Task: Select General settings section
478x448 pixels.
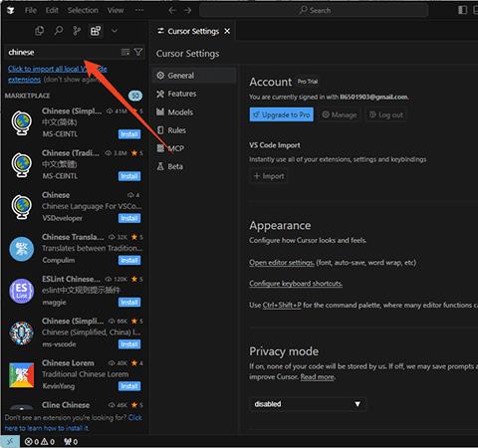Action: pyautogui.click(x=194, y=76)
